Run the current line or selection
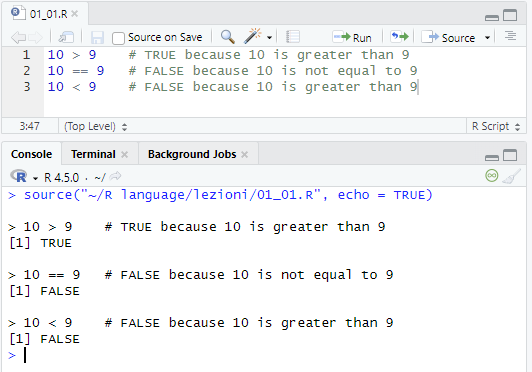 tap(352, 37)
